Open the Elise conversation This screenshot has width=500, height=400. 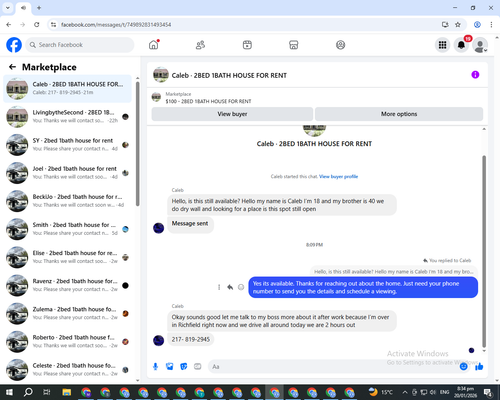point(67,257)
